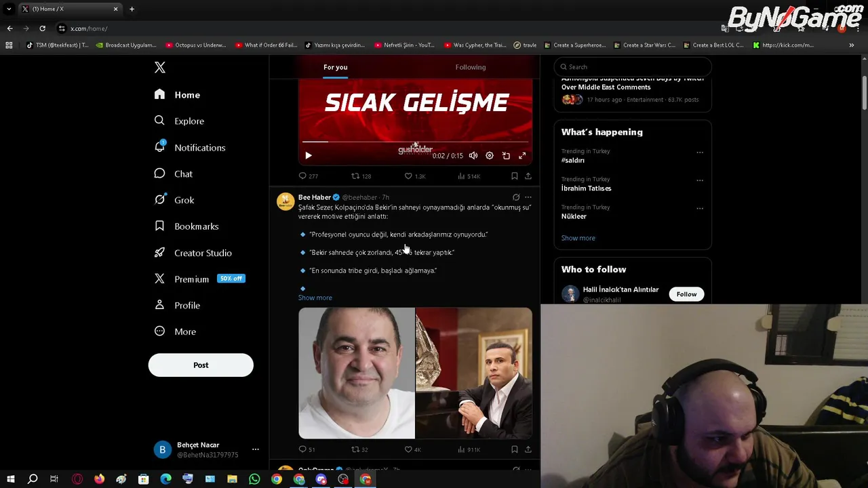Image resolution: width=868 pixels, height=488 pixels.
Task: Seek on the video progress bar
Action: [x=415, y=142]
